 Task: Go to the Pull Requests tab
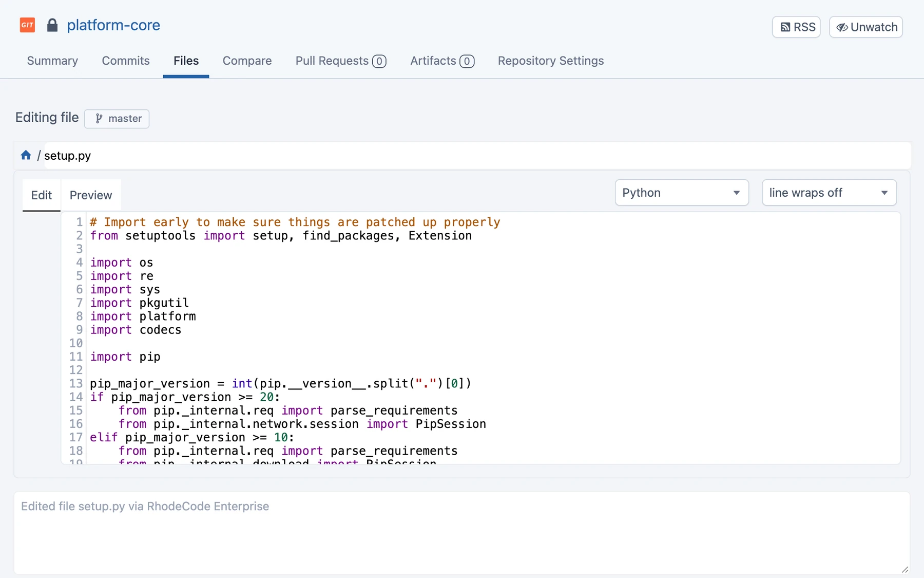tap(341, 61)
